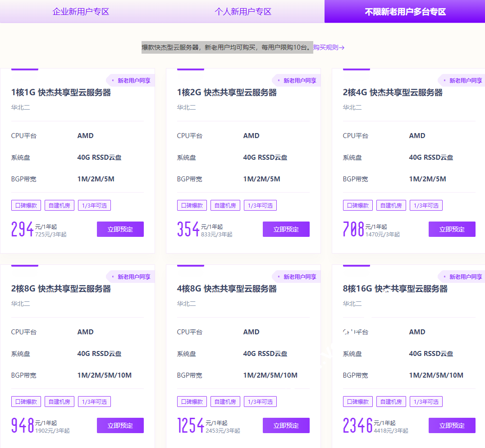Click the 新老用户同享 badge on the 4核8G card
The height and width of the screenshot is (448, 485).
[x=299, y=277]
